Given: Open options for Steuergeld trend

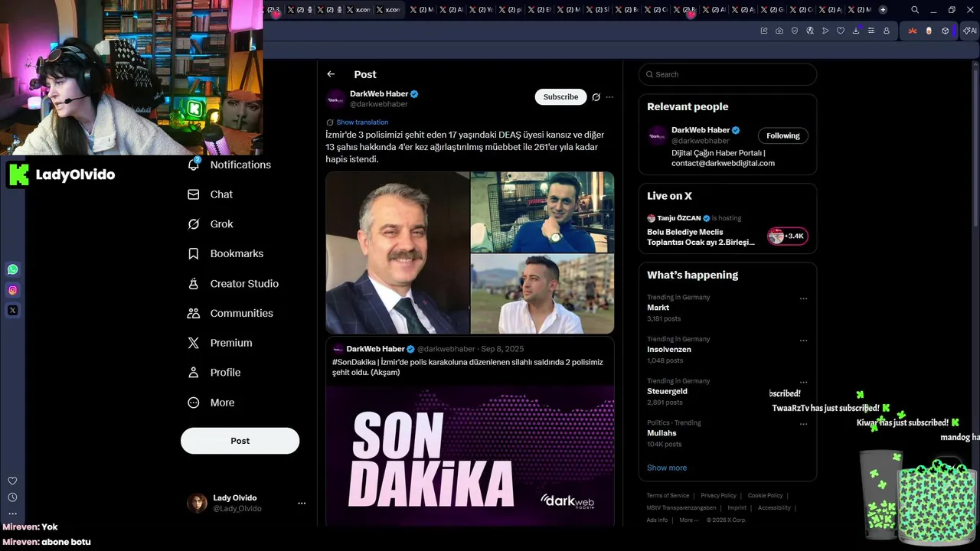Looking at the screenshot, I should 803,382.
